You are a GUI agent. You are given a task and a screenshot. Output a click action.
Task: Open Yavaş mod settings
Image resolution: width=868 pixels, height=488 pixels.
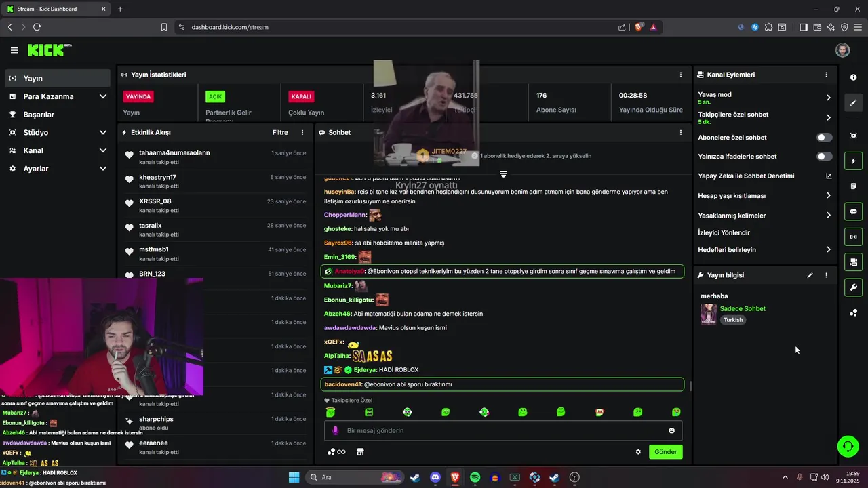(x=764, y=98)
